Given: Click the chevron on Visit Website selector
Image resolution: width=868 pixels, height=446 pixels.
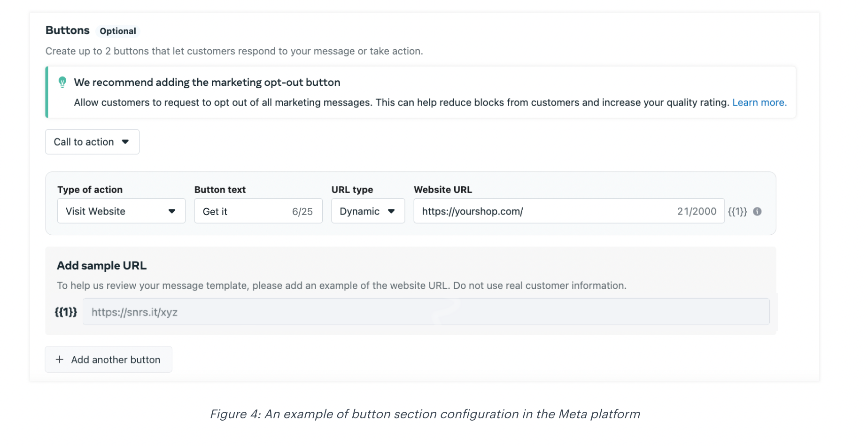Looking at the screenshot, I should 172,211.
